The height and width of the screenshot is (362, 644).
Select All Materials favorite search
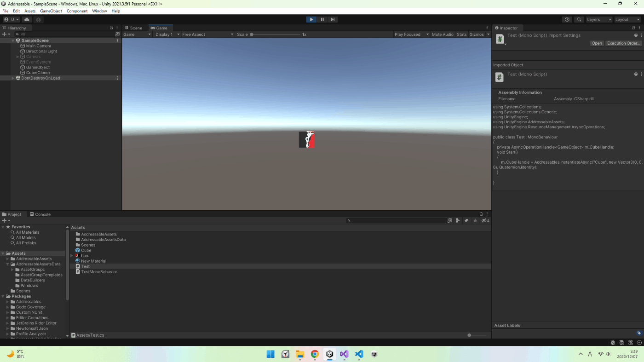[28, 232]
